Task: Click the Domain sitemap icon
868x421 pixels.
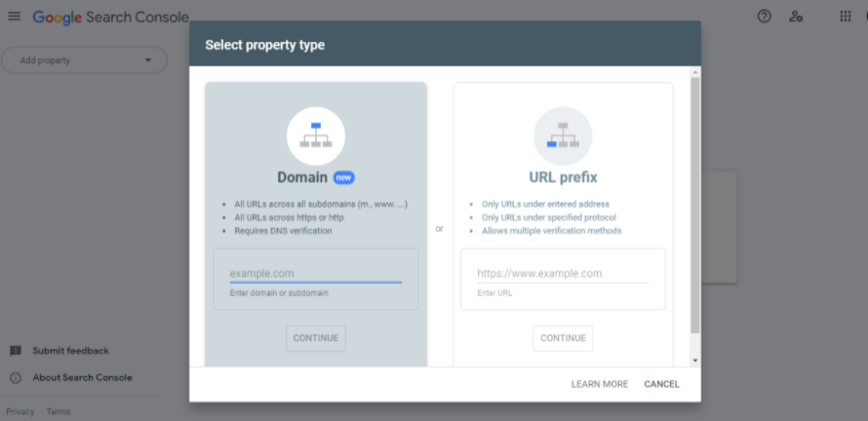Action: pyautogui.click(x=316, y=136)
